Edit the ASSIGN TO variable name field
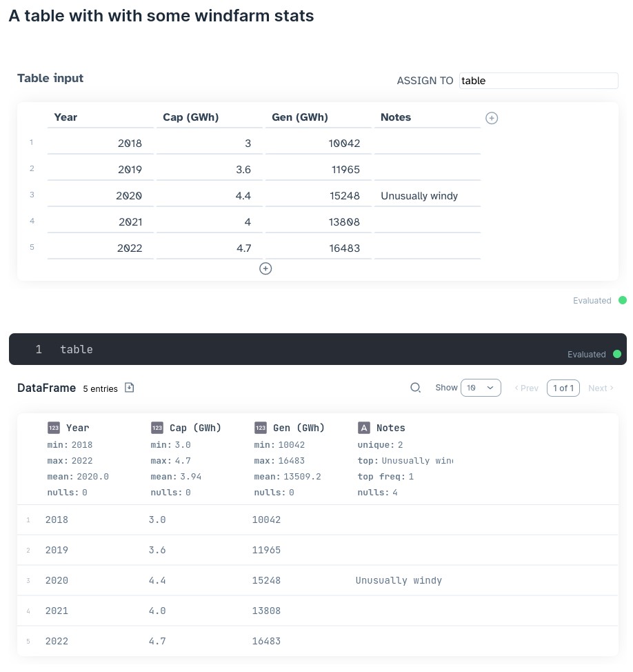 539,81
